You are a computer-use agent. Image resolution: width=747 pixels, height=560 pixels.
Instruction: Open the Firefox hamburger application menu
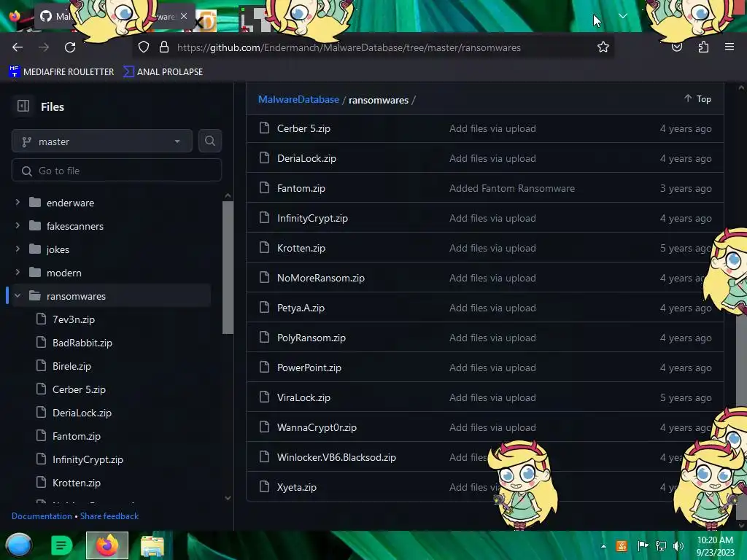pos(729,47)
